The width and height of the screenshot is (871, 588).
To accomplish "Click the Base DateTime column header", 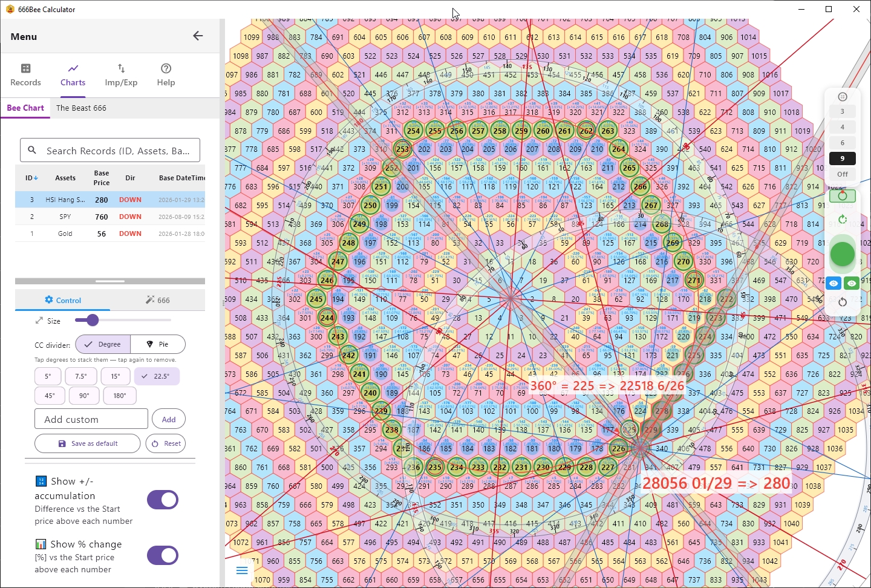I will (x=181, y=178).
